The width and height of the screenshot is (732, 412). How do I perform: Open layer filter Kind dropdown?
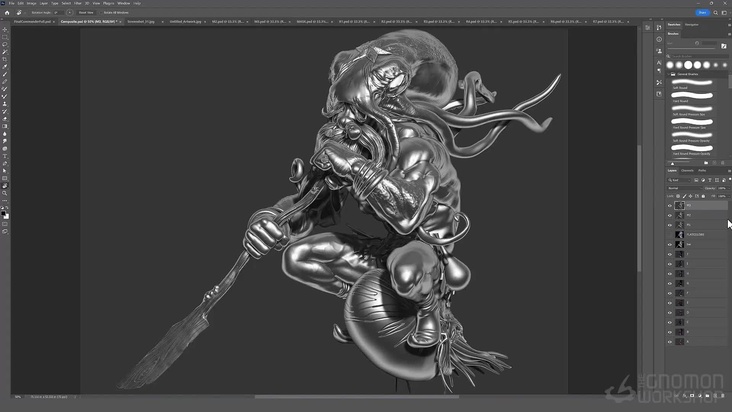click(679, 180)
